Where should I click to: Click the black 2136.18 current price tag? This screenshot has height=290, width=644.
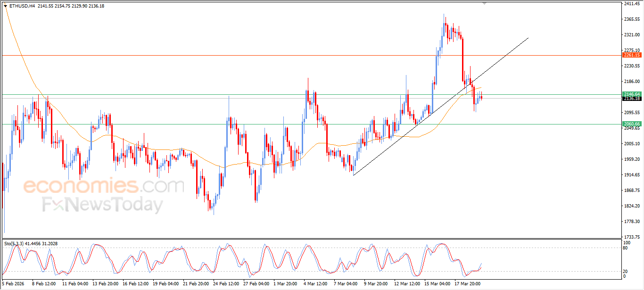pos(632,99)
